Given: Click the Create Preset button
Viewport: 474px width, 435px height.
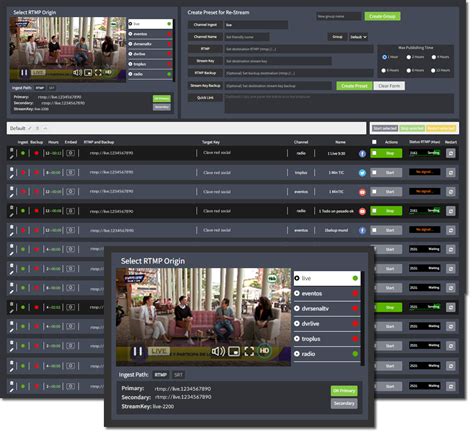Looking at the screenshot, I should click(354, 86).
